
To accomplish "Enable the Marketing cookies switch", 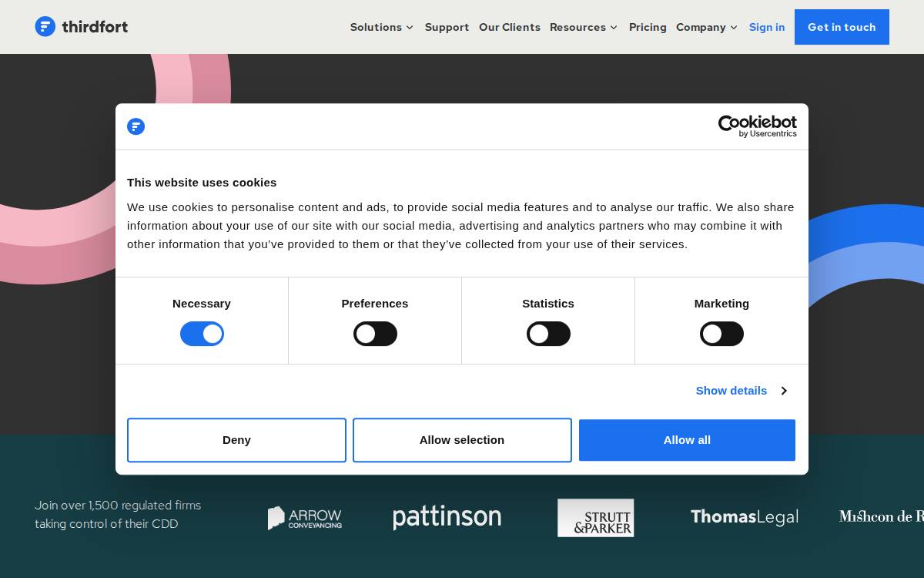I will tap(721, 334).
